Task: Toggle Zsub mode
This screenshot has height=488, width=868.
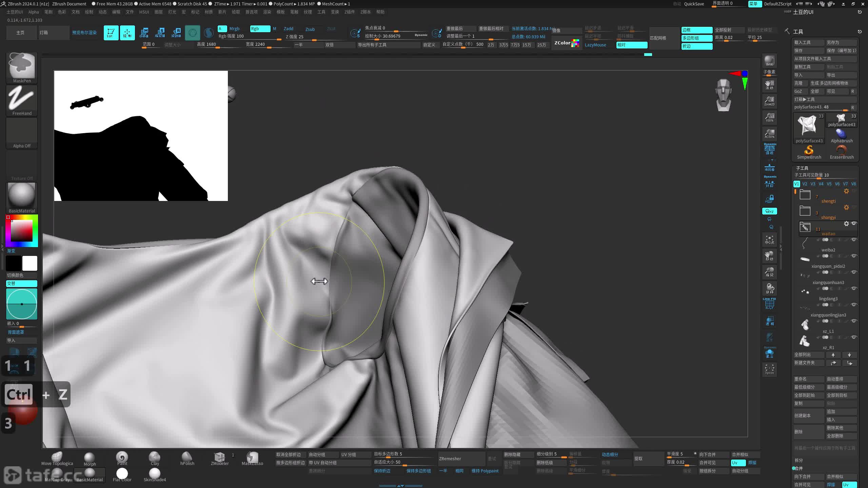Action: [310, 29]
